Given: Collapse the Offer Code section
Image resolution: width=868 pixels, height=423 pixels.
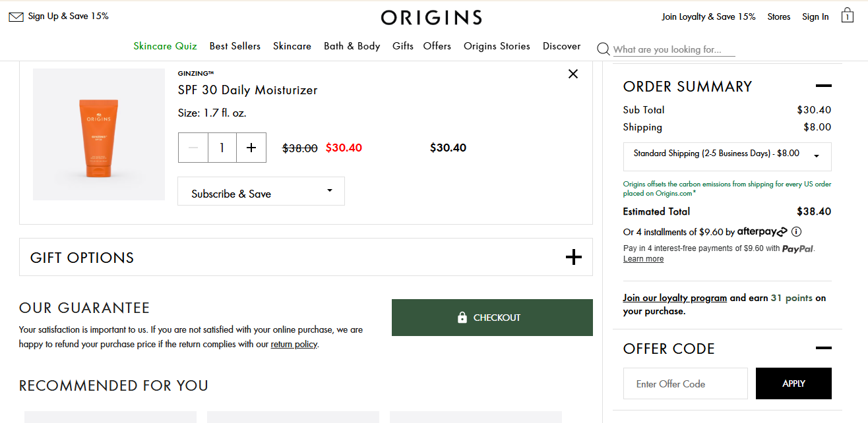Looking at the screenshot, I should tap(823, 347).
